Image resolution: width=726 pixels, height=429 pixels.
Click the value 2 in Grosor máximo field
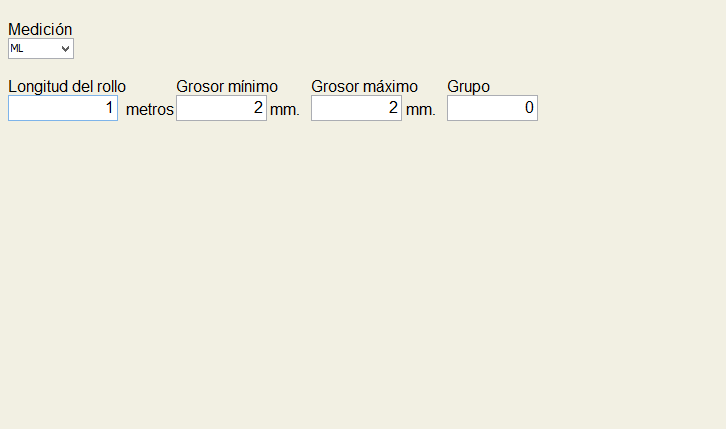[x=393, y=108]
